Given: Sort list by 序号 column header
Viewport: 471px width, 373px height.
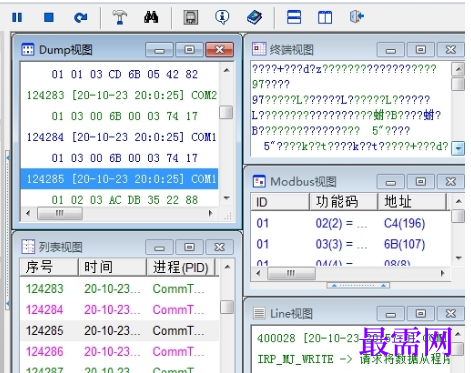Looking at the screenshot, I should pos(49,267).
